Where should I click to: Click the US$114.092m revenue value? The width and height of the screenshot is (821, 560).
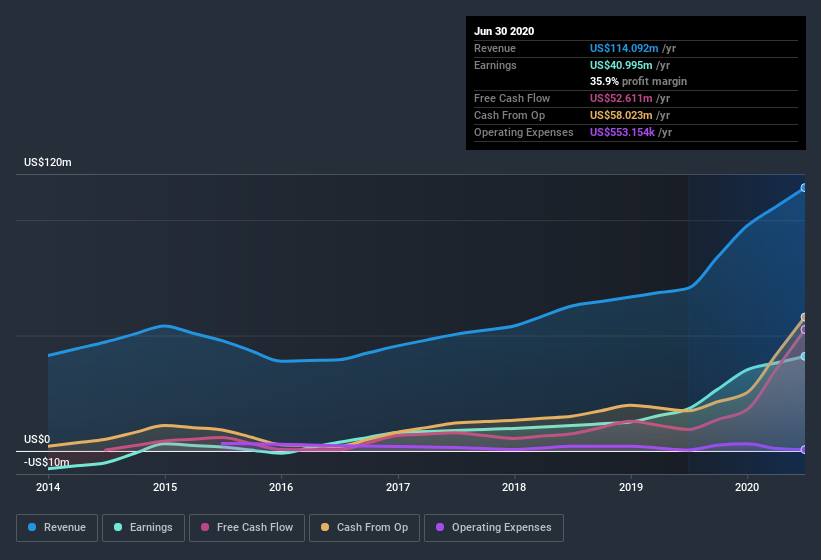click(x=624, y=48)
